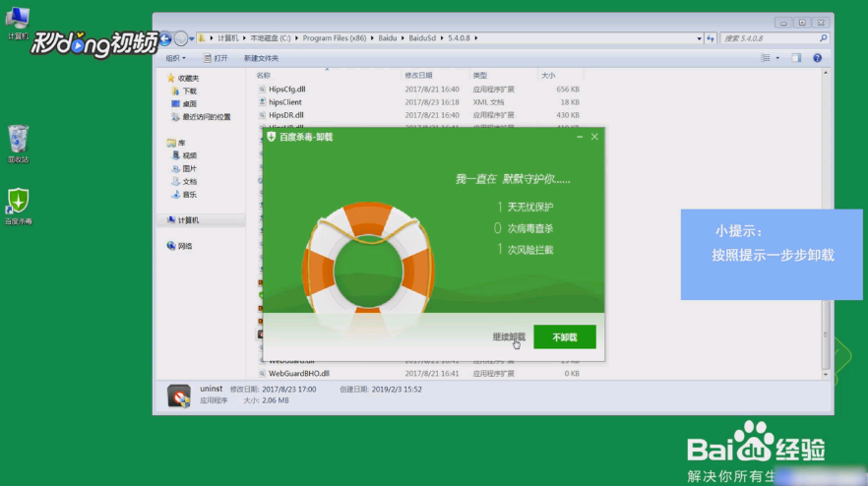Click the search magnifier icon
Image resolution: width=868 pixels, height=486 pixels.
[x=823, y=38]
